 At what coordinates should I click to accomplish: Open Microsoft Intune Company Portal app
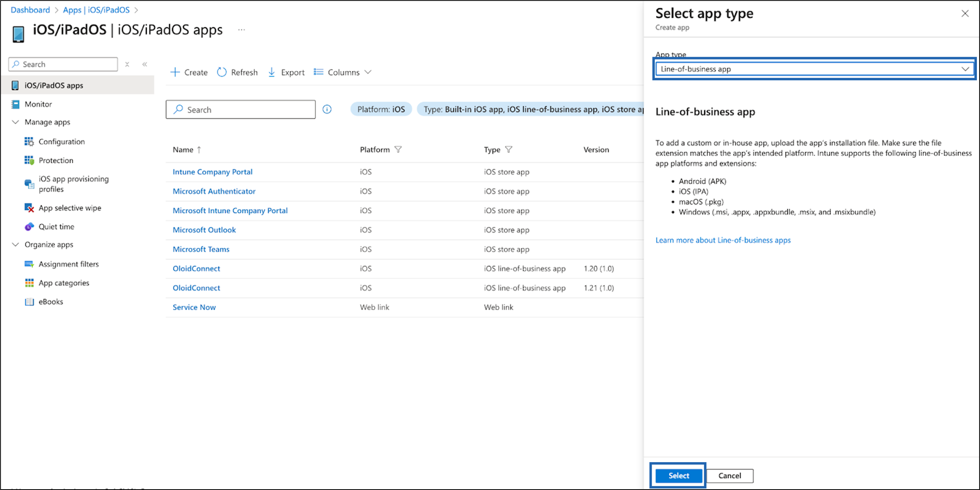click(230, 210)
